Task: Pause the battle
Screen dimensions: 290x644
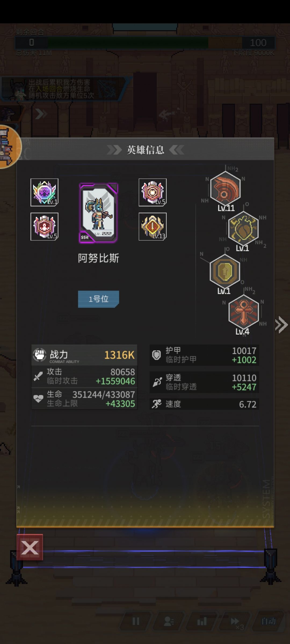Action: 136,621
